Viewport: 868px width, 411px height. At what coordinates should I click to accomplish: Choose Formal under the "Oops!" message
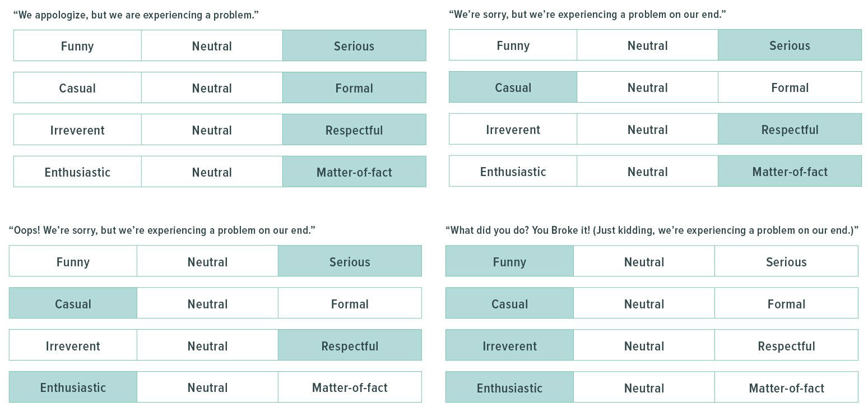coord(350,304)
